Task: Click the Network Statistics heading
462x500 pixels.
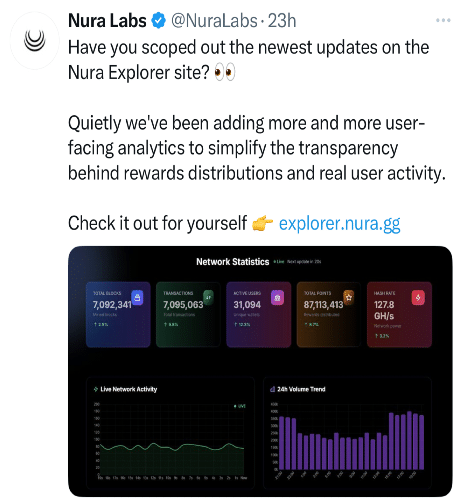Action: point(233,262)
